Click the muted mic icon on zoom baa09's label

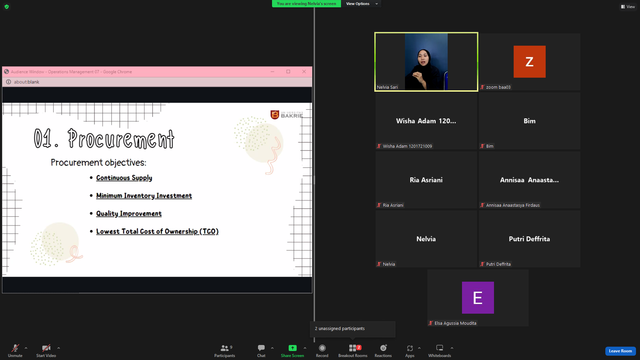482,87
